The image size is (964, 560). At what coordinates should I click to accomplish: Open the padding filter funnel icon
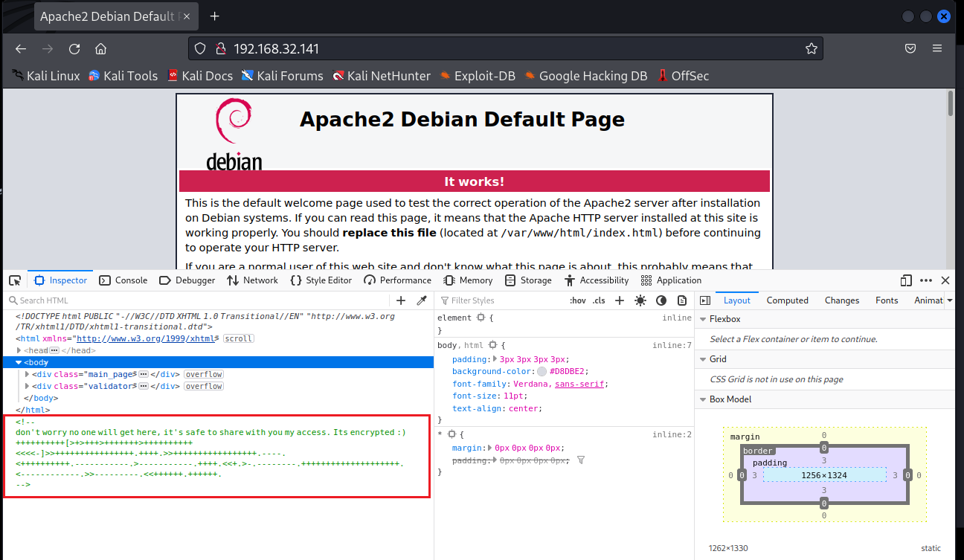point(581,460)
